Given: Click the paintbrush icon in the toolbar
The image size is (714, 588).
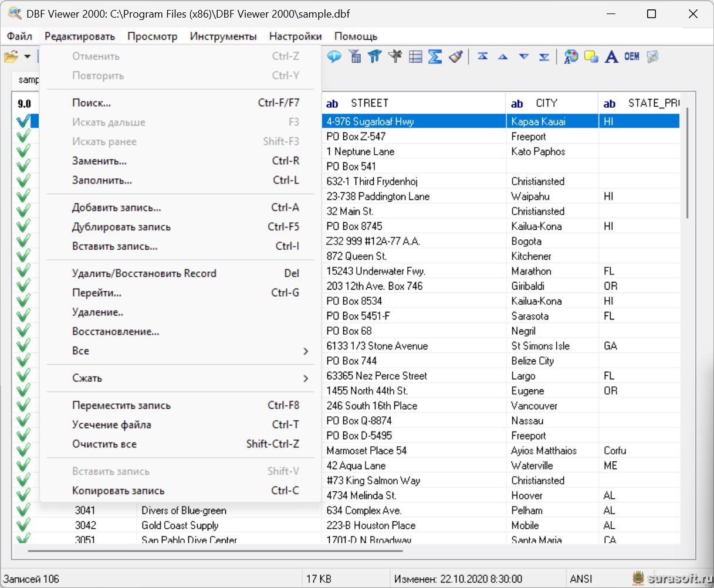Looking at the screenshot, I should (x=455, y=56).
